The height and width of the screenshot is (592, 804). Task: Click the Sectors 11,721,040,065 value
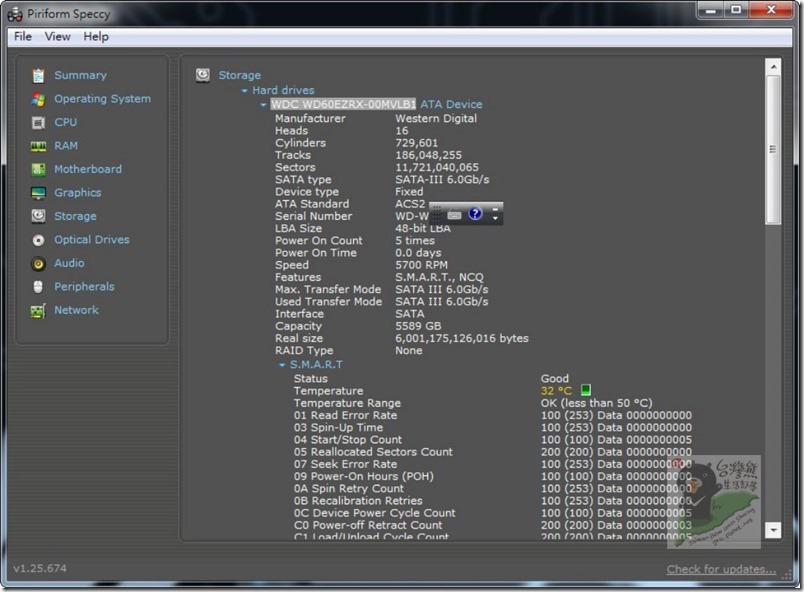coord(437,167)
